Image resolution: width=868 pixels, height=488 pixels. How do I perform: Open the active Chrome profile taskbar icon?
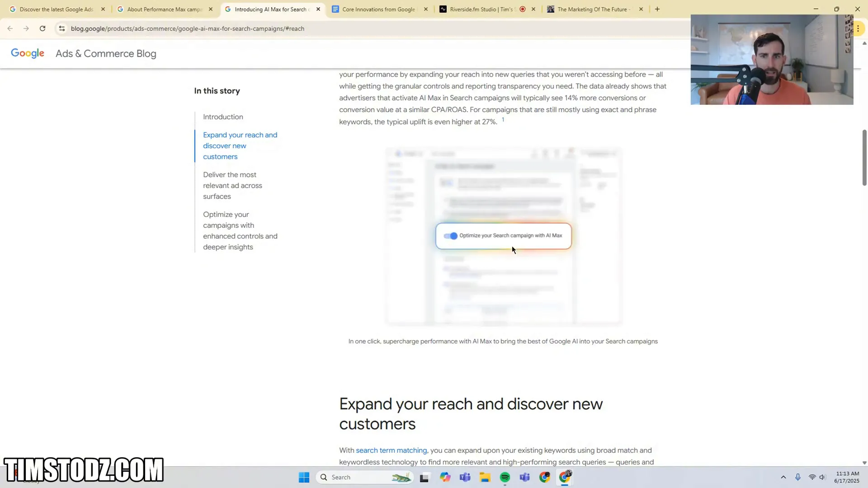point(565,477)
